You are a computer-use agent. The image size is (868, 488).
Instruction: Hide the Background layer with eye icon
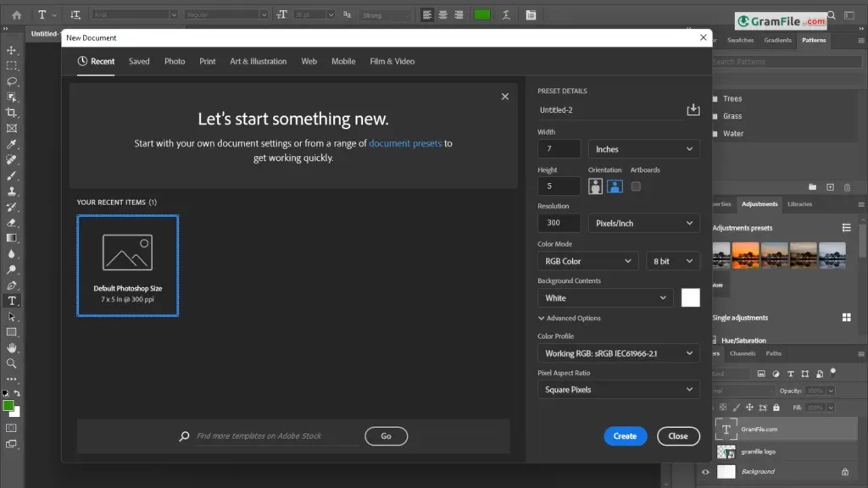[x=705, y=472]
